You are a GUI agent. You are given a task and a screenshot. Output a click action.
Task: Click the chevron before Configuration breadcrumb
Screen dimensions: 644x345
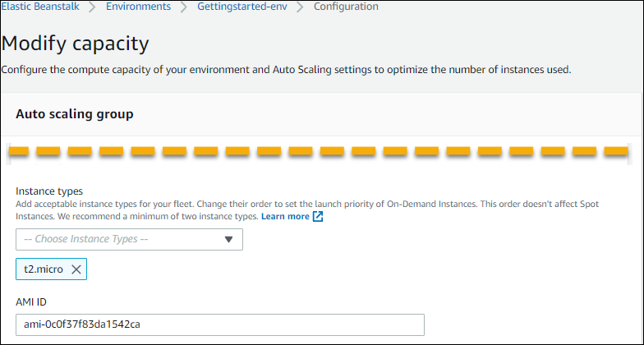tap(301, 7)
